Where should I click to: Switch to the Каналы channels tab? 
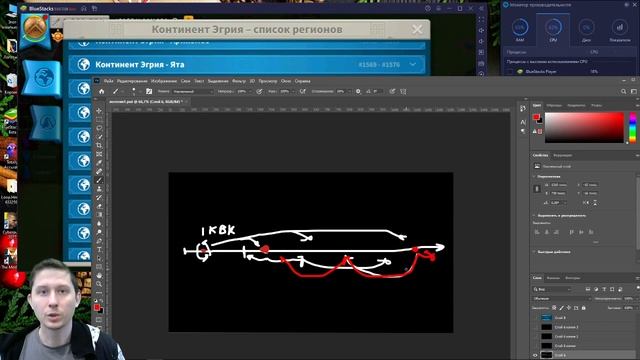tap(553, 278)
